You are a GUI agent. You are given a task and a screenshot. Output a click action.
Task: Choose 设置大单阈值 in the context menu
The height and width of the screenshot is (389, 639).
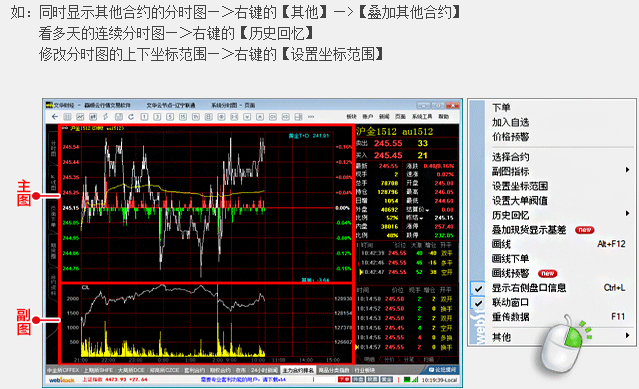coord(520,200)
